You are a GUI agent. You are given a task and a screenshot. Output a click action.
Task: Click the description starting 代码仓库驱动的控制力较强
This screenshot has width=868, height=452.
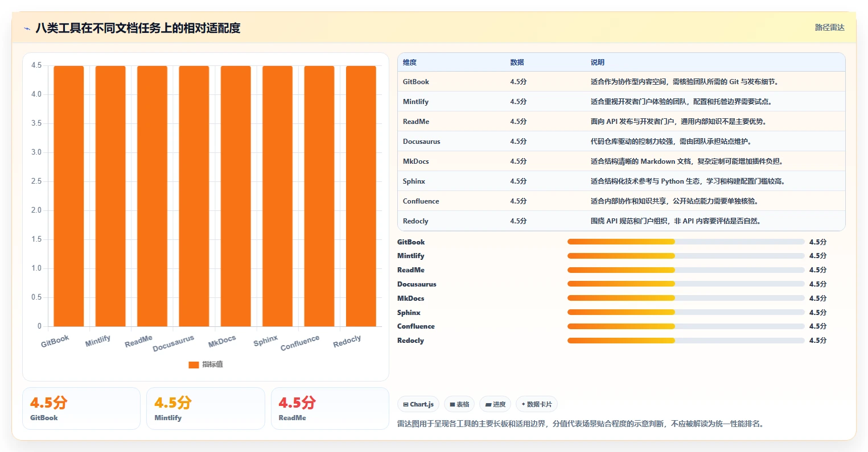pos(671,142)
